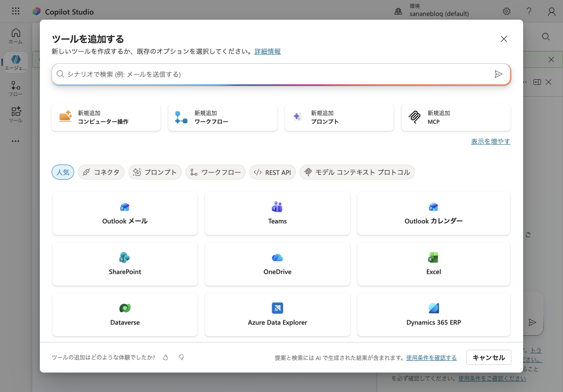The image size is (563, 392).
Task: Go to ホーム in the sidebar
Action: (15, 36)
